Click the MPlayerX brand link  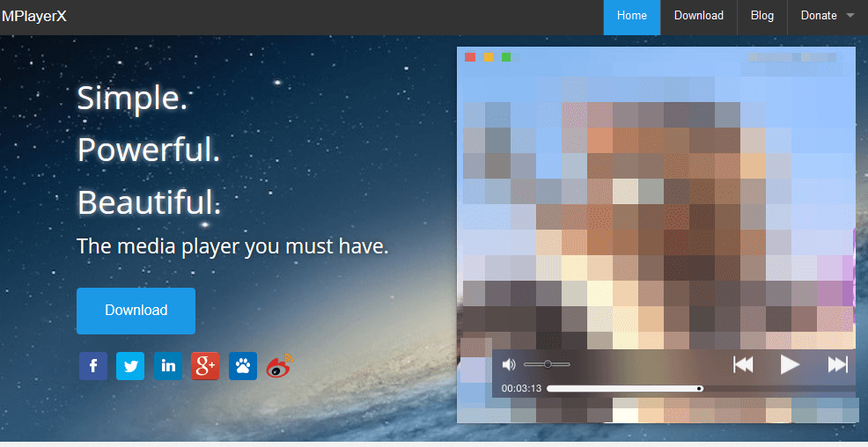pos(34,16)
